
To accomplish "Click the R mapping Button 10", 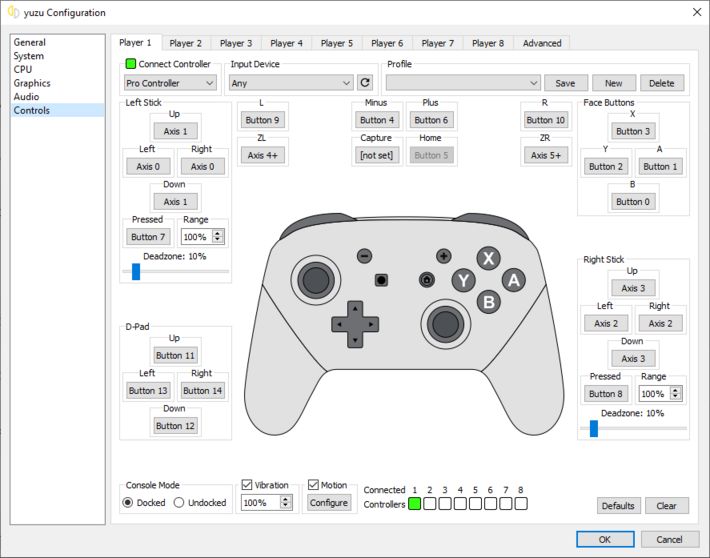I will pos(546,120).
